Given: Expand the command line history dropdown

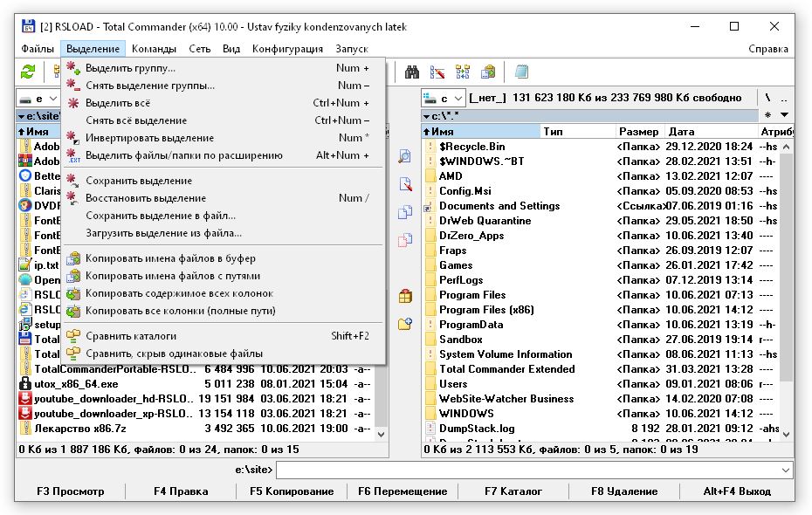Looking at the screenshot, I should (786, 470).
